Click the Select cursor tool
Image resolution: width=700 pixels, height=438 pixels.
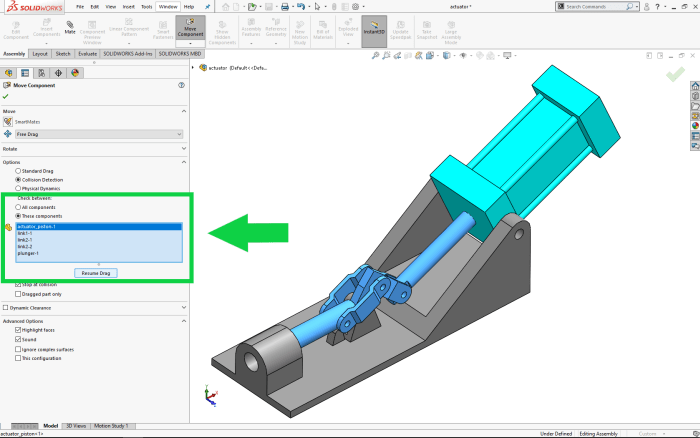(317, 7)
